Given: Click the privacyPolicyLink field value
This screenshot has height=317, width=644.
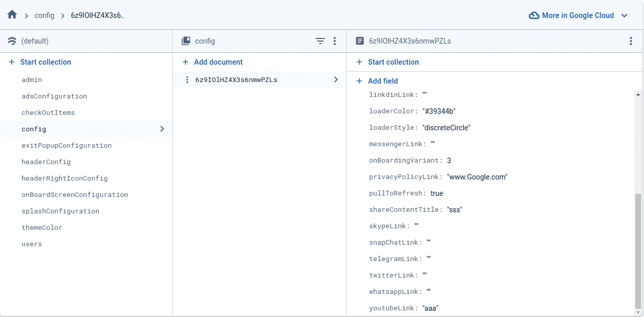Looking at the screenshot, I should 477,177.
